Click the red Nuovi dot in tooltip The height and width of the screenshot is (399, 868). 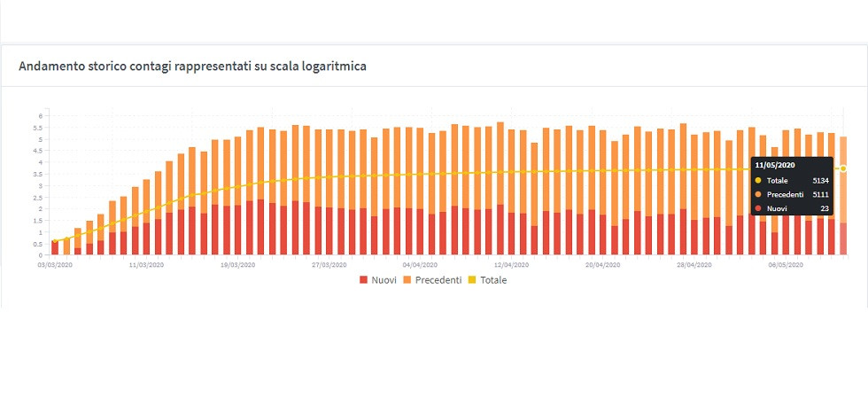pyautogui.click(x=758, y=208)
